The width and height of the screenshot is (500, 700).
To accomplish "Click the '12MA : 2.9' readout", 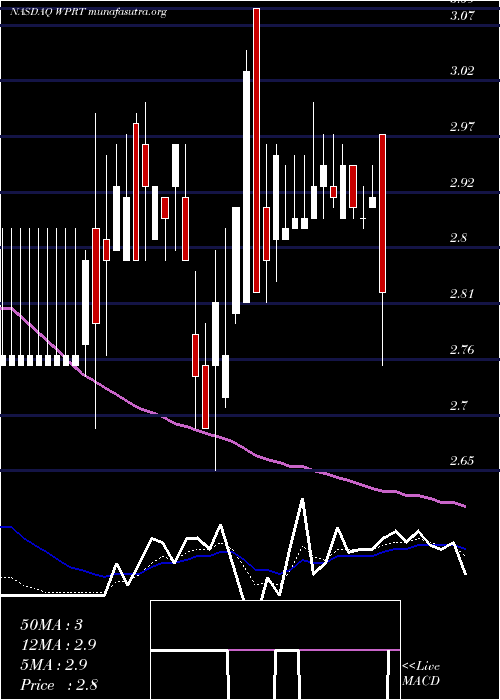I will point(58,645).
